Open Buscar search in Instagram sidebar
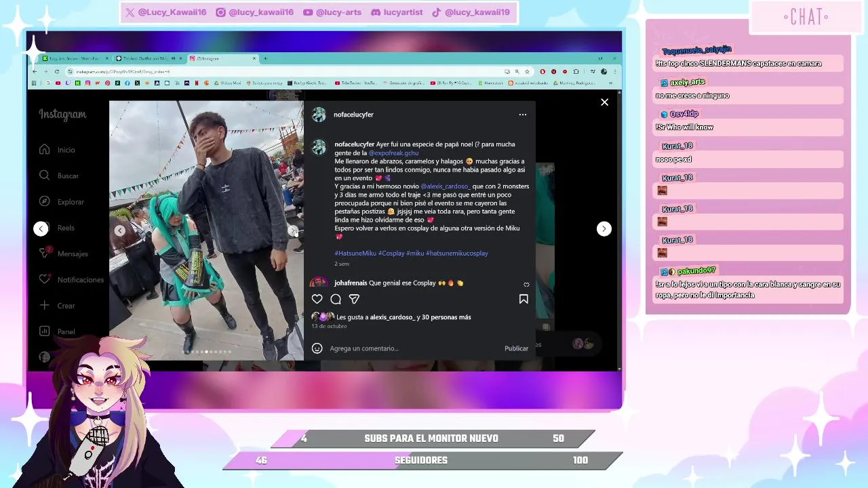Screen dimensions: 868x488 point(58,176)
